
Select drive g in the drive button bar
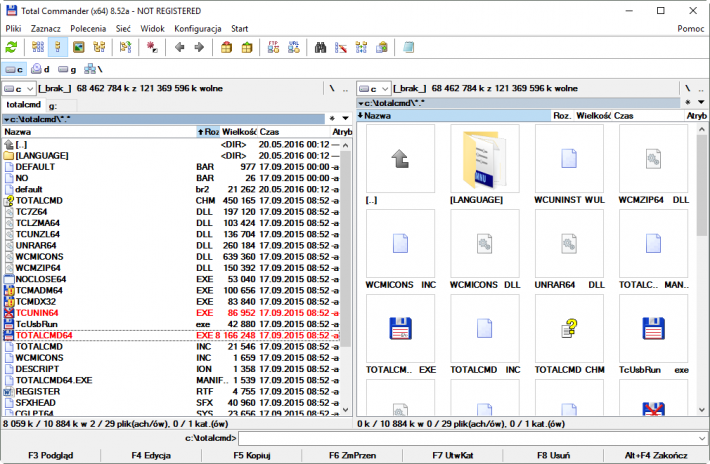67,69
